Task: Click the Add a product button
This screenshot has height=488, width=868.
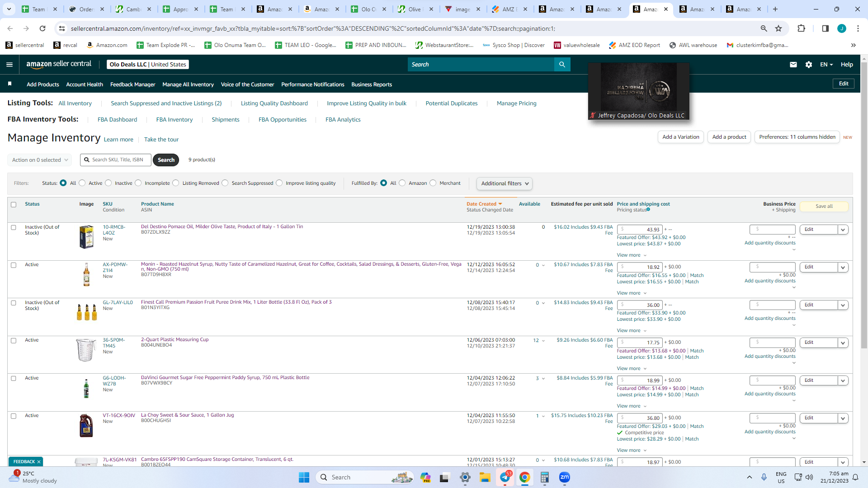Action: point(729,137)
